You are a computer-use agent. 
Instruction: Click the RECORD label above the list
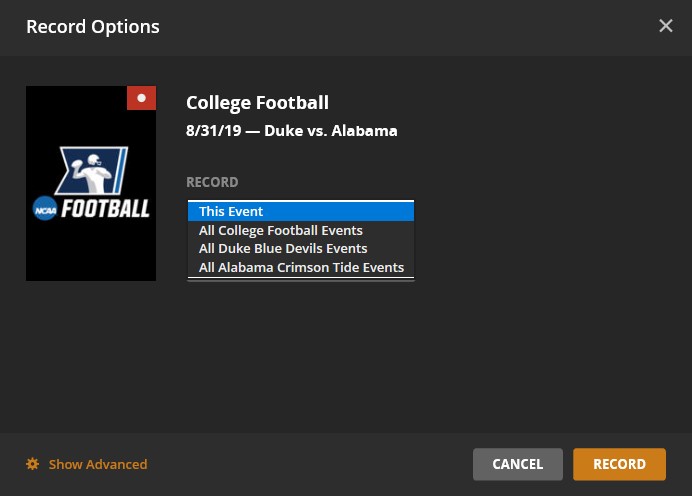212,183
